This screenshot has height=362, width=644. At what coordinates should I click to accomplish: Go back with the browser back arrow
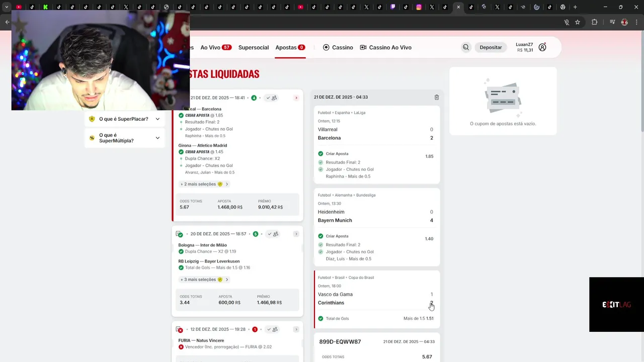[7, 22]
